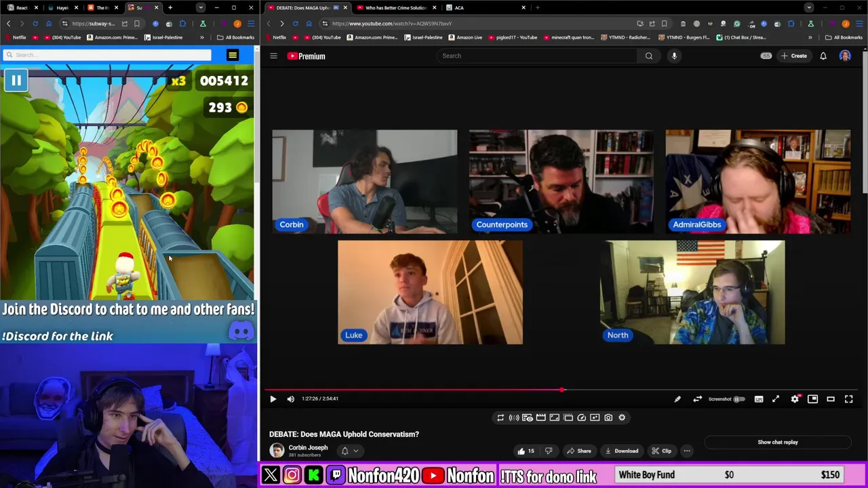Viewport: 868px width, 488px height.
Task: Open the enhancer toolbar settings cog
Action: click(x=622, y=418)
